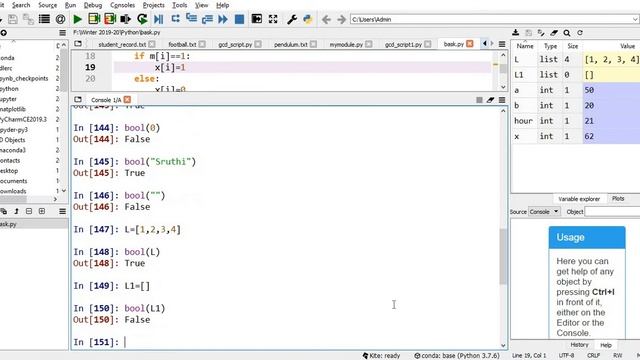The width and height of the screenshot is (640, 360).
Task: Open the IPython console options menu
Action: [x=502, y=100]
